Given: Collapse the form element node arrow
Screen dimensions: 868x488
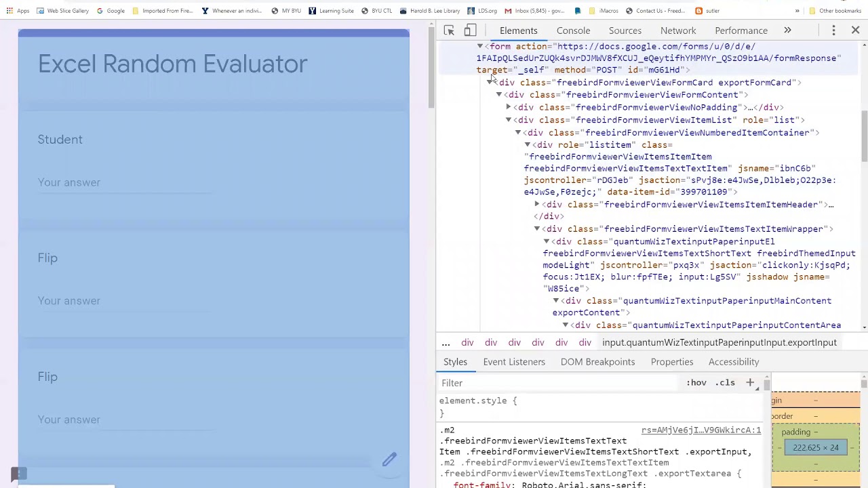Looking at the screenshot, I should pos(480,47).
